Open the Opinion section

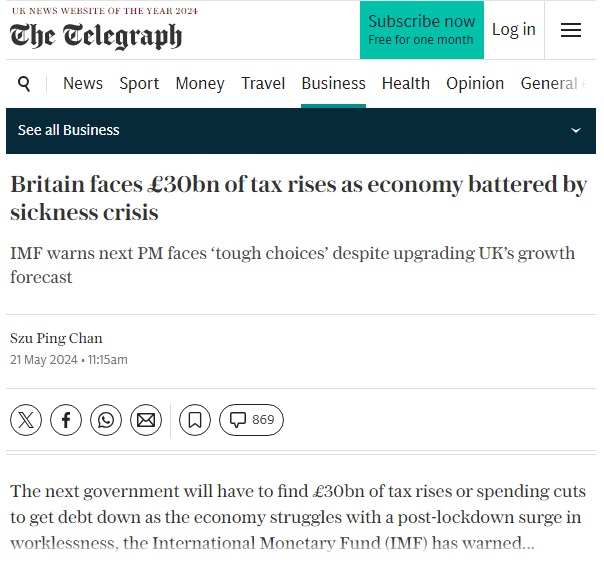point(475,84)
